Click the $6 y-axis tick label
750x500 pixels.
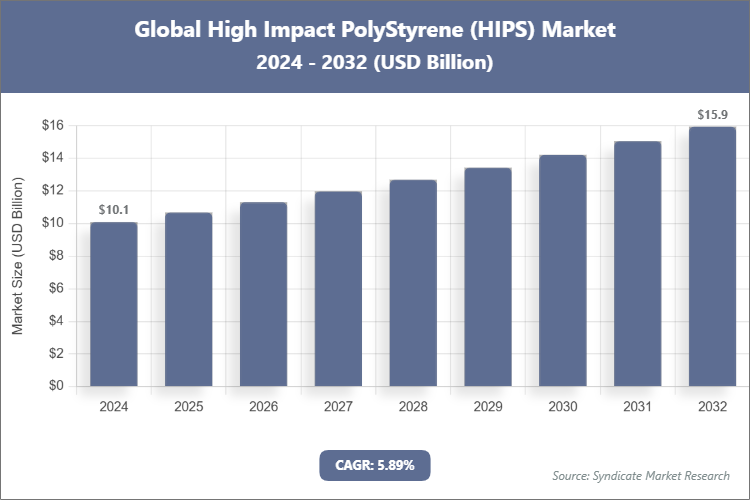click(56, 288)
